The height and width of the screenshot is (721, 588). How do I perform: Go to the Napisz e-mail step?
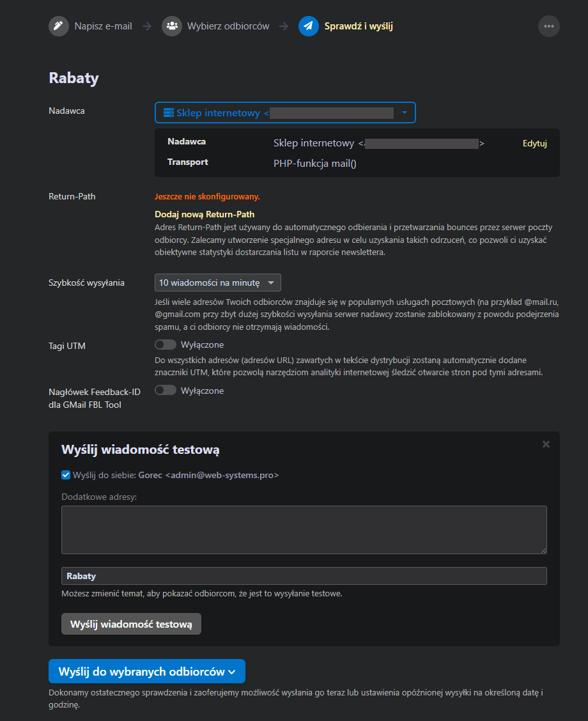click(x=103, y=26)
